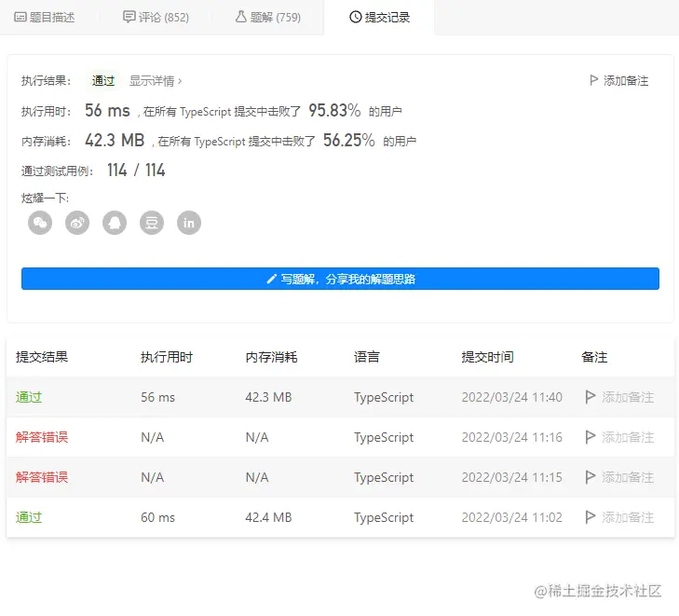Click the 60 ms runtime cell
Viewport: 679px width, 616px height.
coord(158,517)
